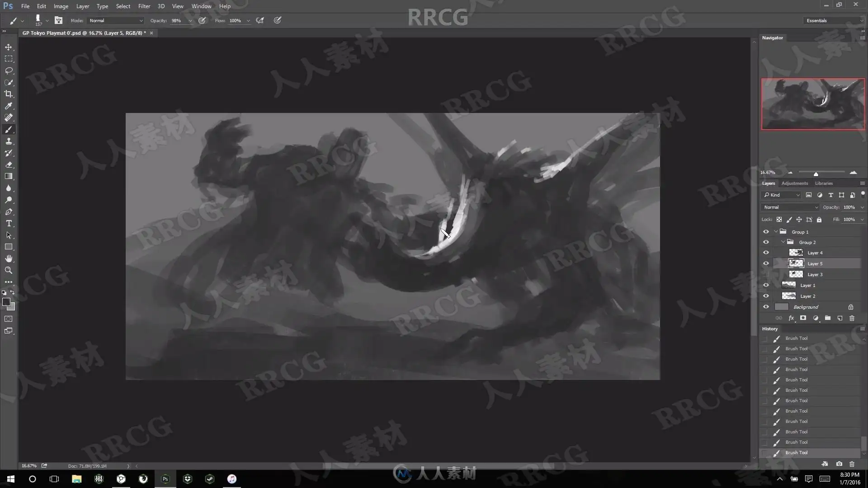Image resolution: width=868 pixels, height=488 pixels.
Task: Open the Image menu
Action: point(61,6)
